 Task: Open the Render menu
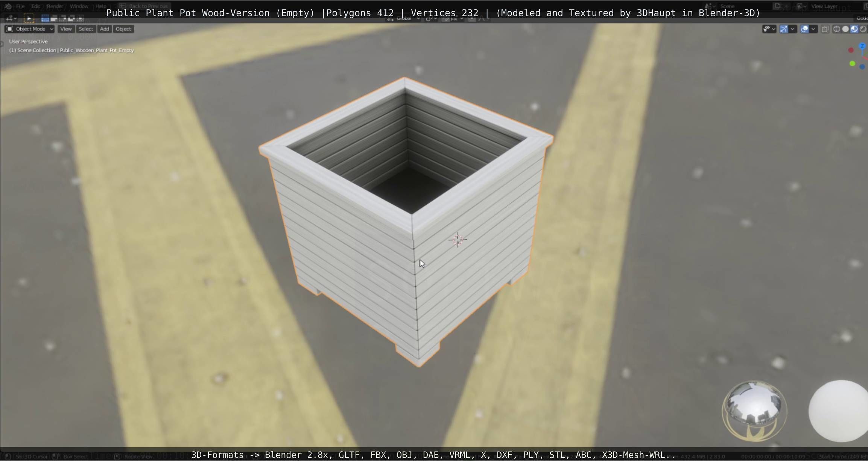click(x=55, y=6)
